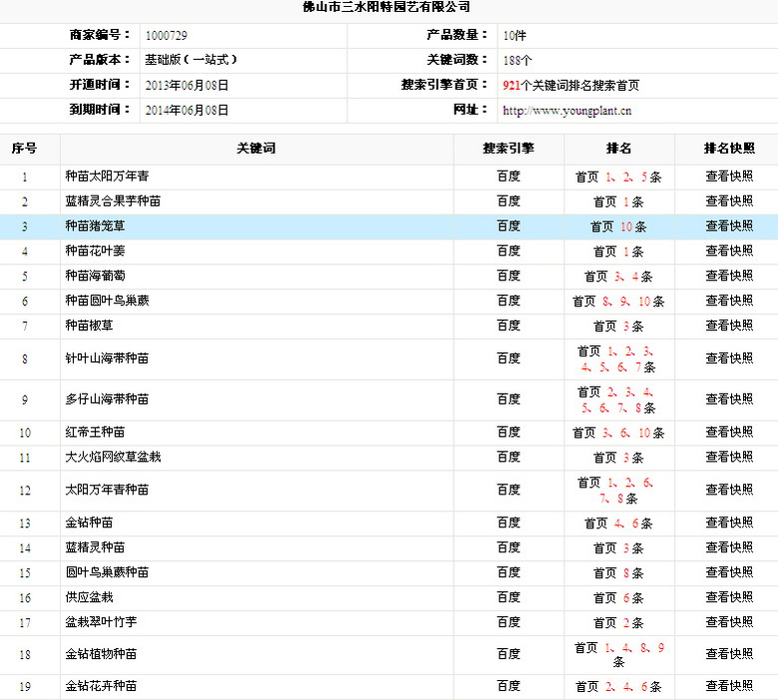Select keyword 种苗太阳万年青

coord(107,176)
